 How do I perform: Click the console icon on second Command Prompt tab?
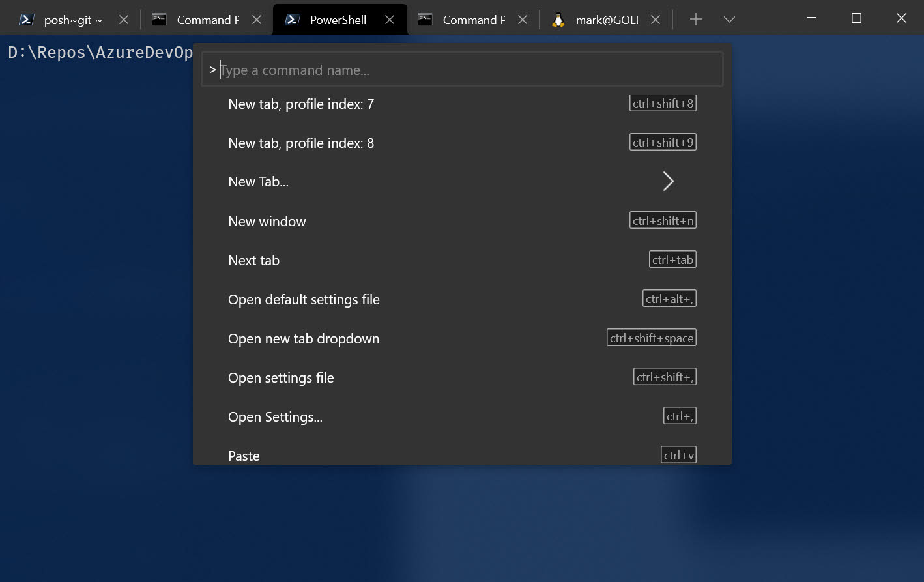pyautogui.click(x=425, y=20)
